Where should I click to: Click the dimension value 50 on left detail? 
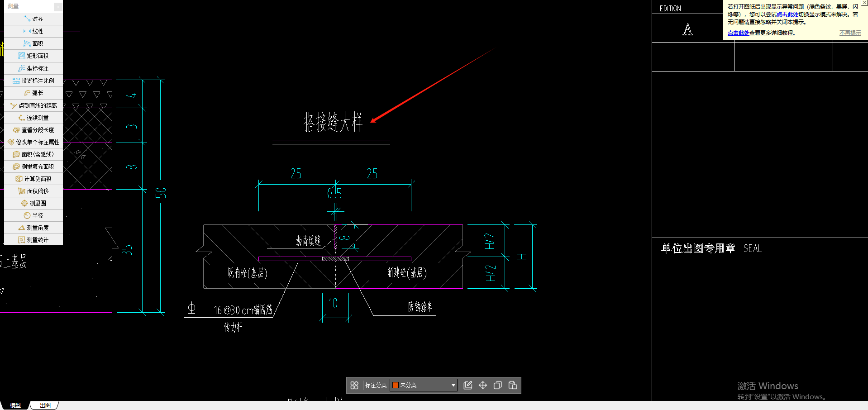point(161,193)
